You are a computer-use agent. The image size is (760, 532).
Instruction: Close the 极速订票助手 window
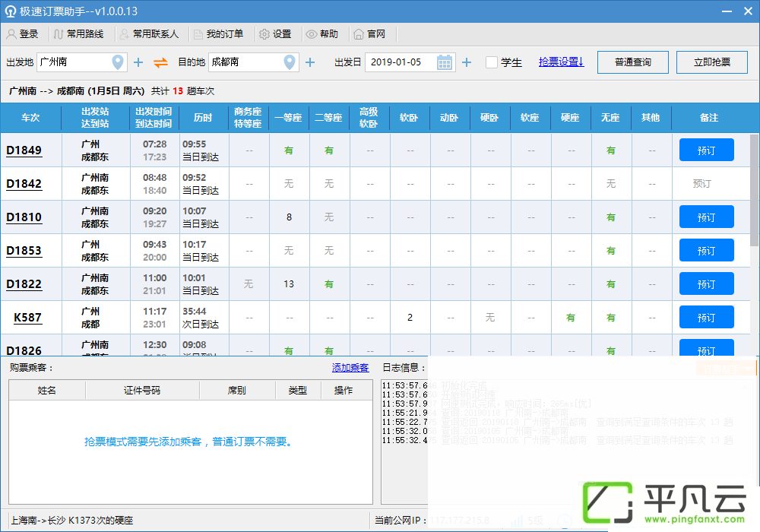click(748, 11)
